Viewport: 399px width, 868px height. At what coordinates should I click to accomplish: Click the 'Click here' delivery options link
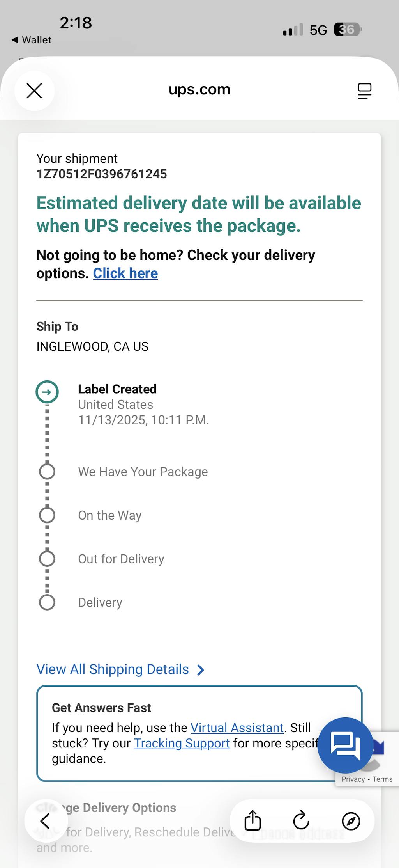point(125,273)
